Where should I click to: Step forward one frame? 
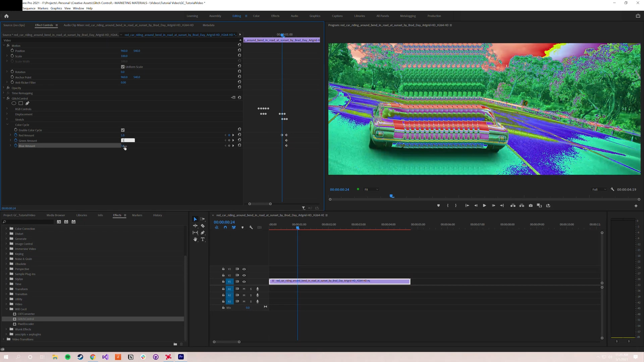click(493, 205)
